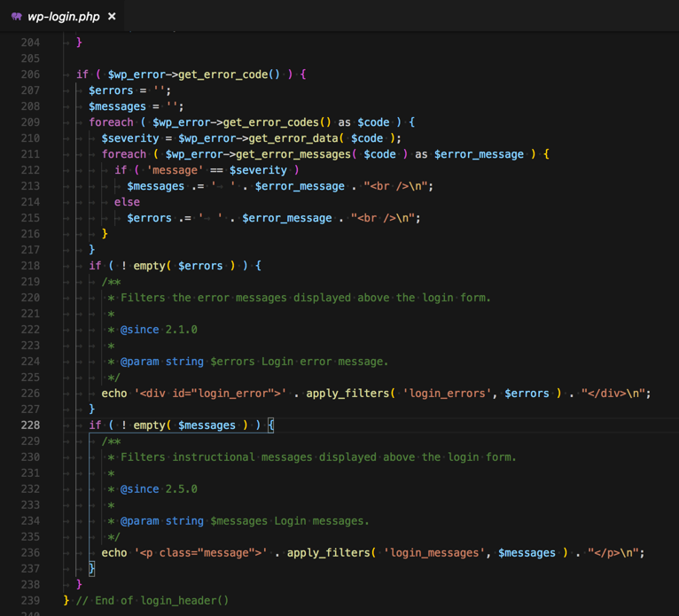679x616 pixels.
Task: Click '@since 2.5.0' on line 232
Action: click(x=159, y=489)
